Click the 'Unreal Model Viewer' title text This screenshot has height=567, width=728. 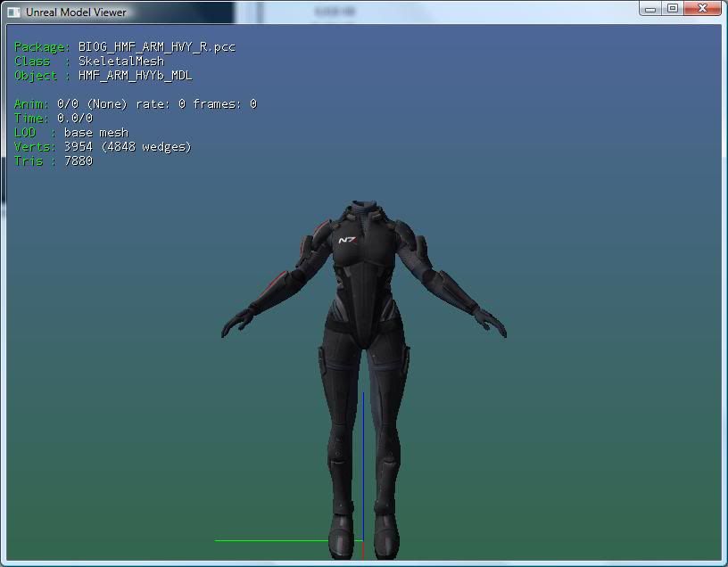click(x=76, y=12)
